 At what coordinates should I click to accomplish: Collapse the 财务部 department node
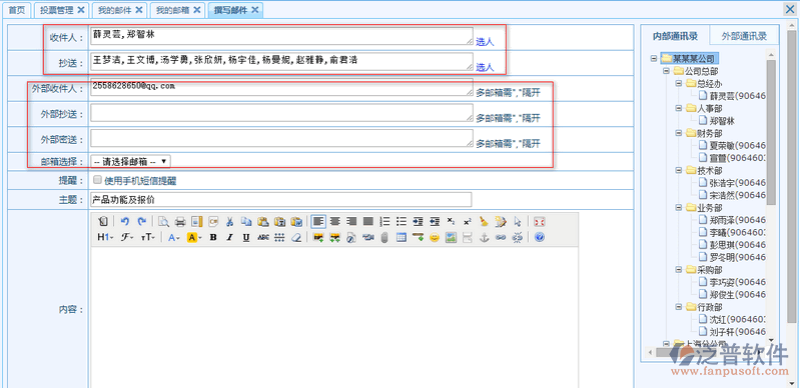(x=679, y=133)
